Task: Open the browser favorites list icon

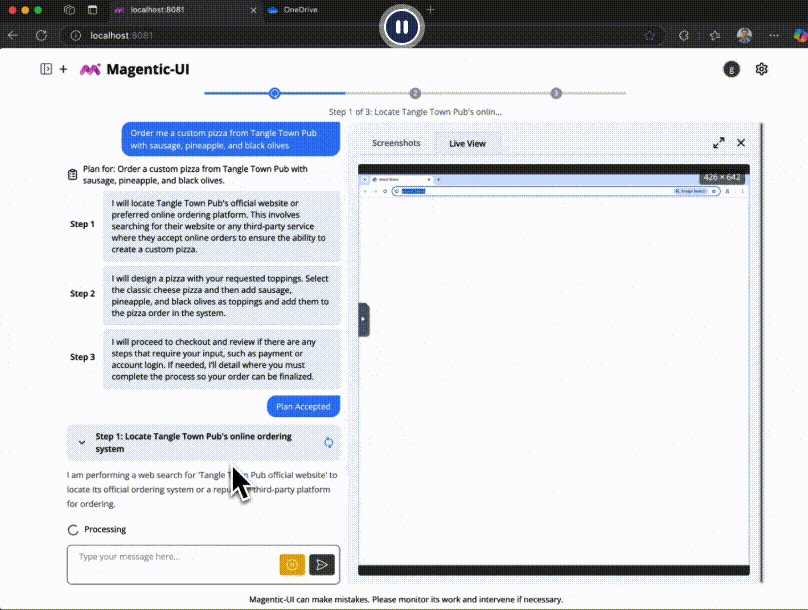Action: pos(715,36)
